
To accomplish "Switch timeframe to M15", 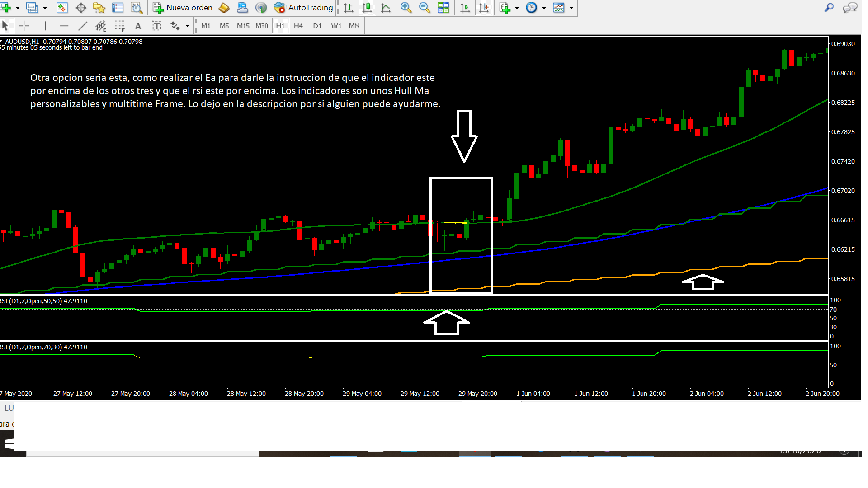I will point(243,26).
